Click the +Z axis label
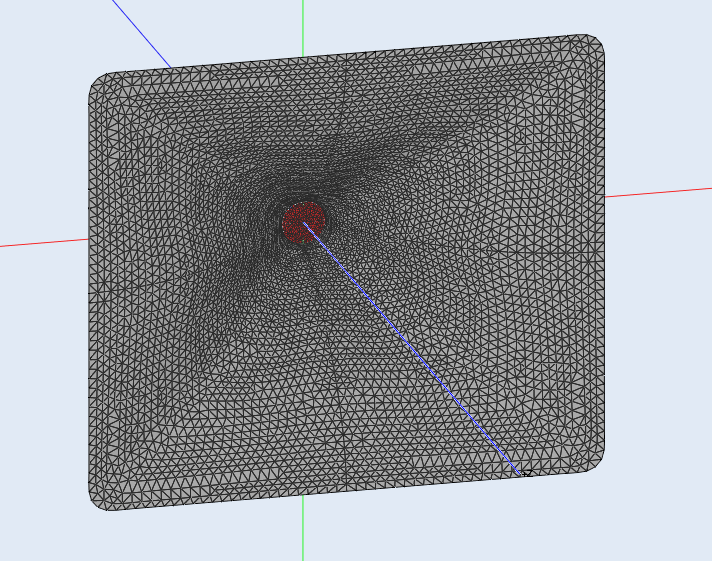Image resolution: width=712 pixels, height=561 pixels. (527, 473)
